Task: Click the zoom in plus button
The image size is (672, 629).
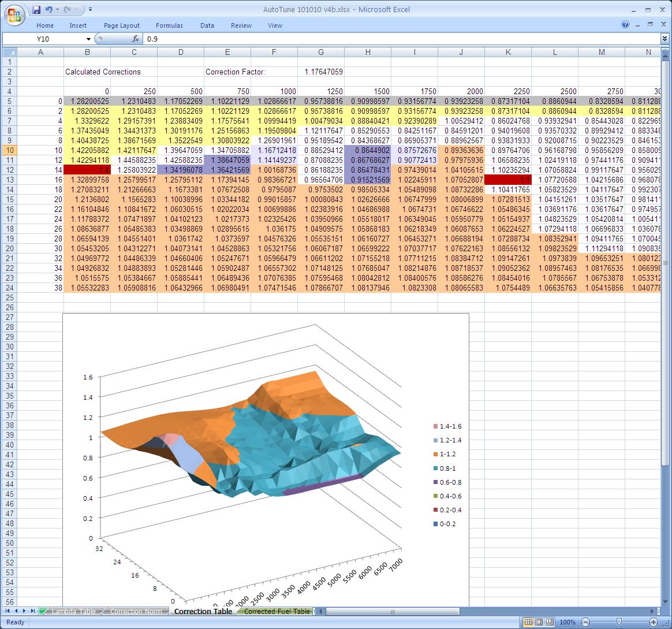Action: tap(653, 622)
